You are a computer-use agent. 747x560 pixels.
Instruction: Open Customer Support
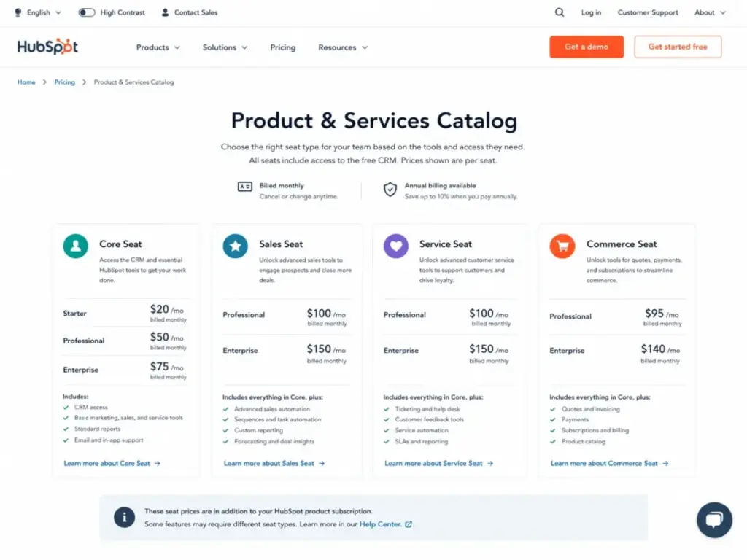(x=648, y=12)
